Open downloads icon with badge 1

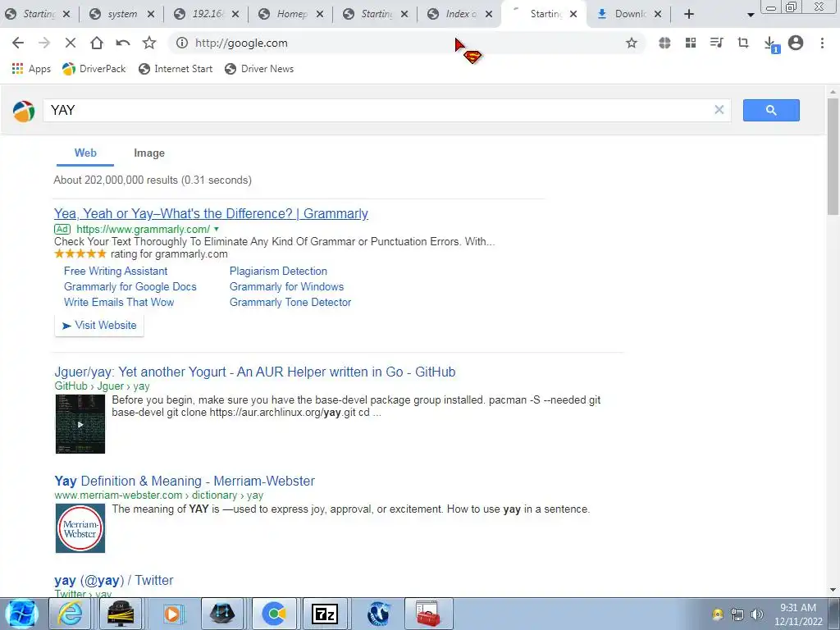tap(771, 44)
